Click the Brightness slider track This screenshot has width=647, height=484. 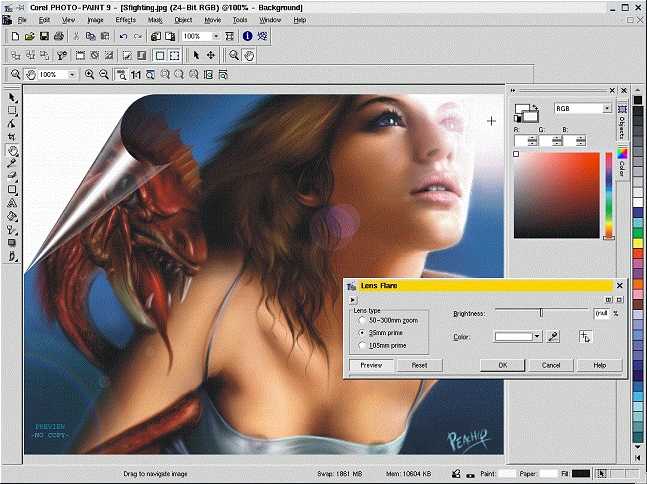(540, 313)
